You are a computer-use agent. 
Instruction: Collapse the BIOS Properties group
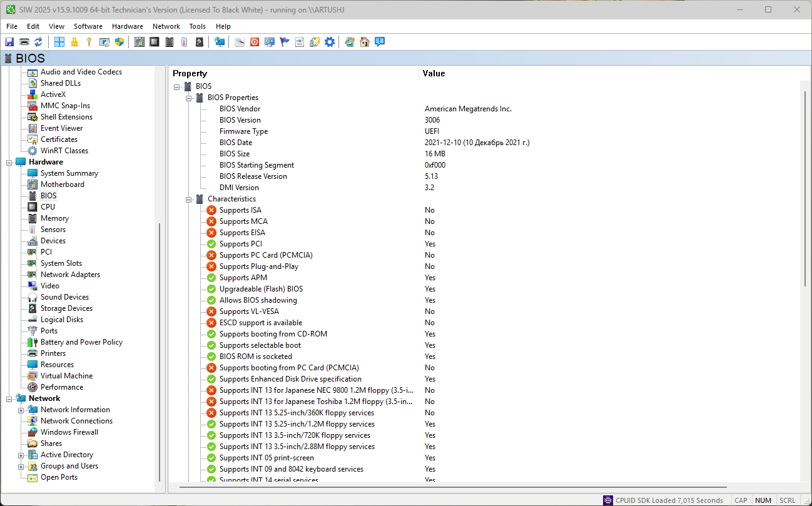189,98
